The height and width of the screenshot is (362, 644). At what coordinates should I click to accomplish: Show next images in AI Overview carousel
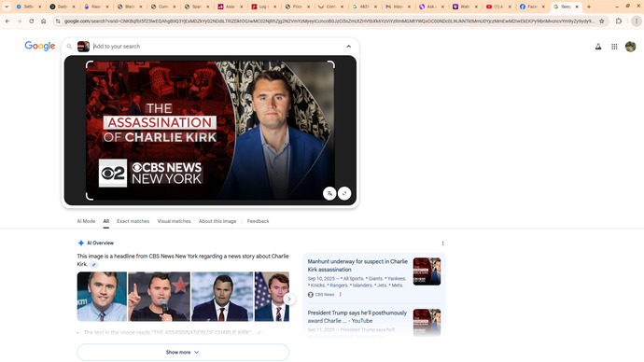point(288,299)
